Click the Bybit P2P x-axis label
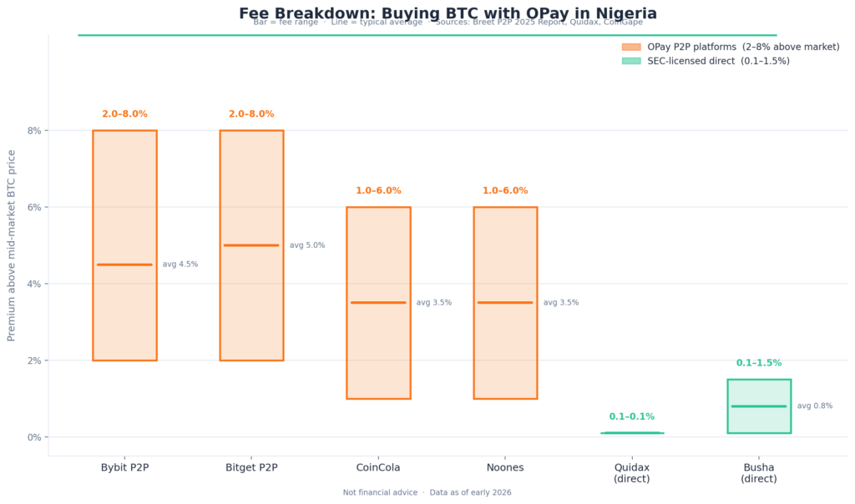The width and height of the screenshot is (855, 504). click(x=124, y=467)
